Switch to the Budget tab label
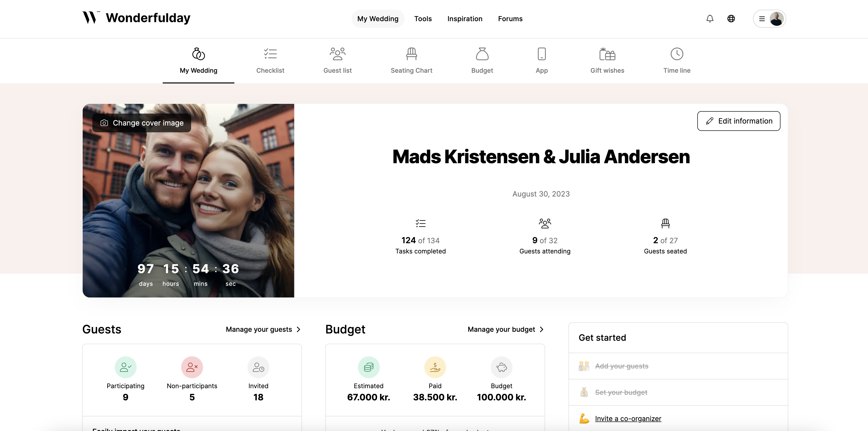Viewport: 868px width, 431px height. point(482,71)
